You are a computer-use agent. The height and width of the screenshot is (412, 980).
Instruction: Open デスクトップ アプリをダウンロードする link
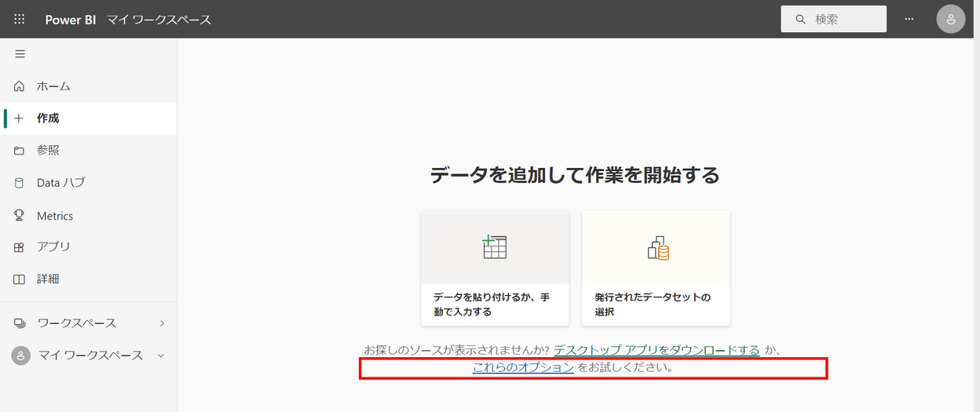click(656, 350)
